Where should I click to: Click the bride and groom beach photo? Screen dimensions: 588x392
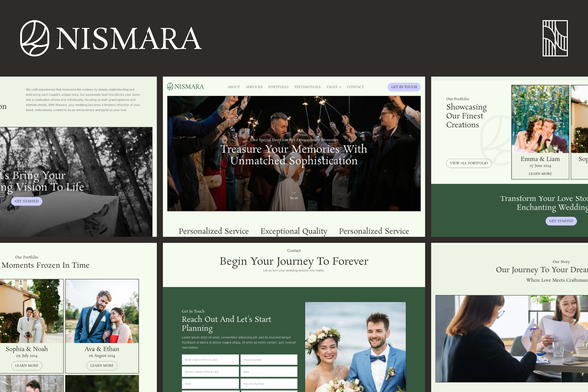[355, 347]
